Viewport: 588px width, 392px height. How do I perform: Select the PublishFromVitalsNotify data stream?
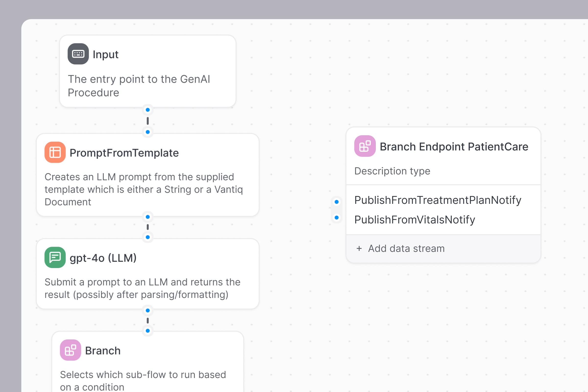[x=415, y=220]
